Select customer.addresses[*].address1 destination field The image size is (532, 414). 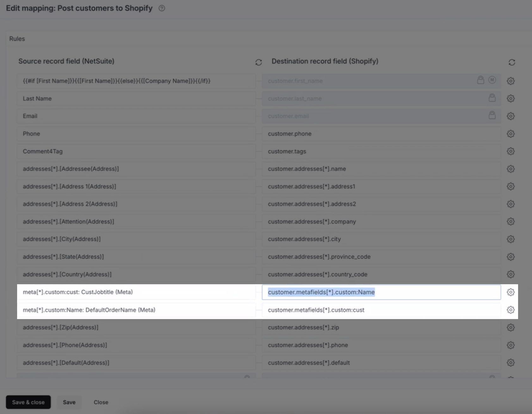tap(381, 186)
